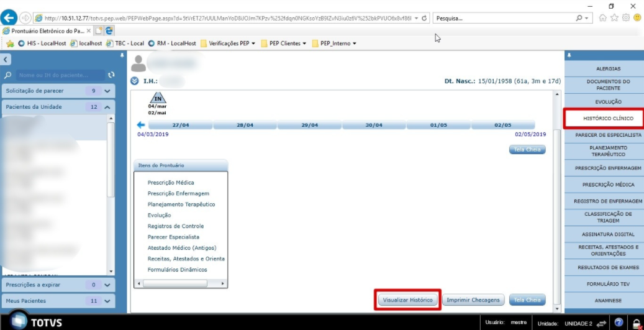Select Formulários Dinâmicos item
Image resolution: width=644 pixels, height=330 pixels.
[x=178, y=270]
